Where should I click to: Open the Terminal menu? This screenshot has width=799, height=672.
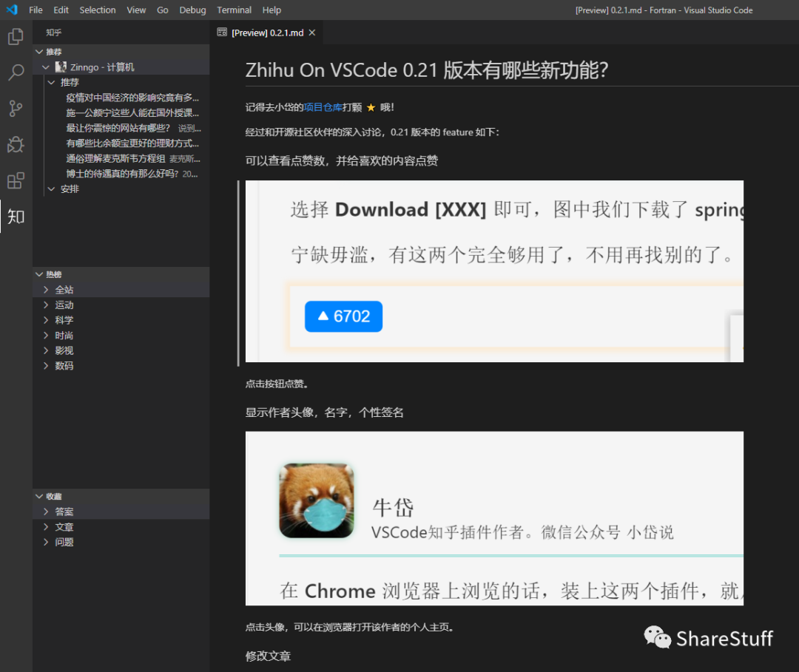point(234,10)
